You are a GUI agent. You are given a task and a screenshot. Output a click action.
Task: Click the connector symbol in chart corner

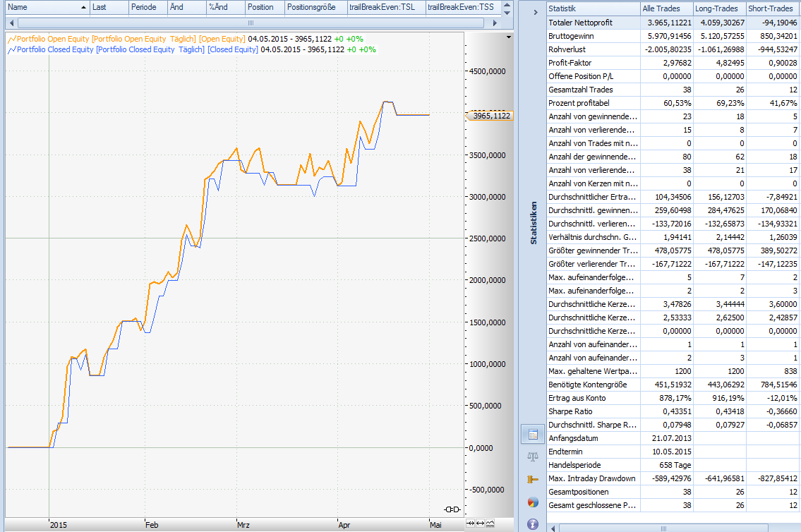[x=452, y=509]
